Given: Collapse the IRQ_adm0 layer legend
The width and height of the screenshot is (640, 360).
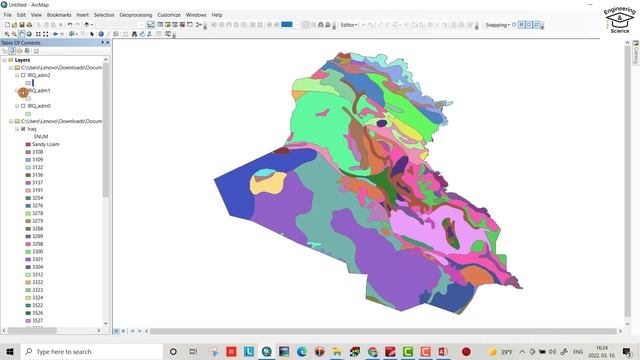Looking at the screenshot, I should pos(17,106).
